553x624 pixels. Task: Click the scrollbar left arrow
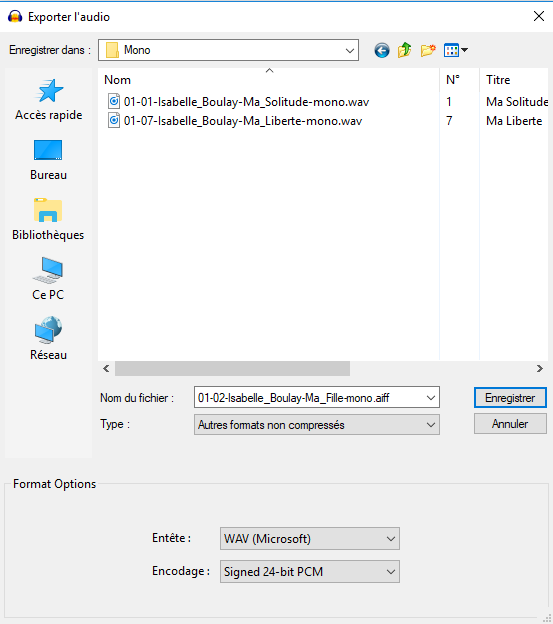coord(106,369)
